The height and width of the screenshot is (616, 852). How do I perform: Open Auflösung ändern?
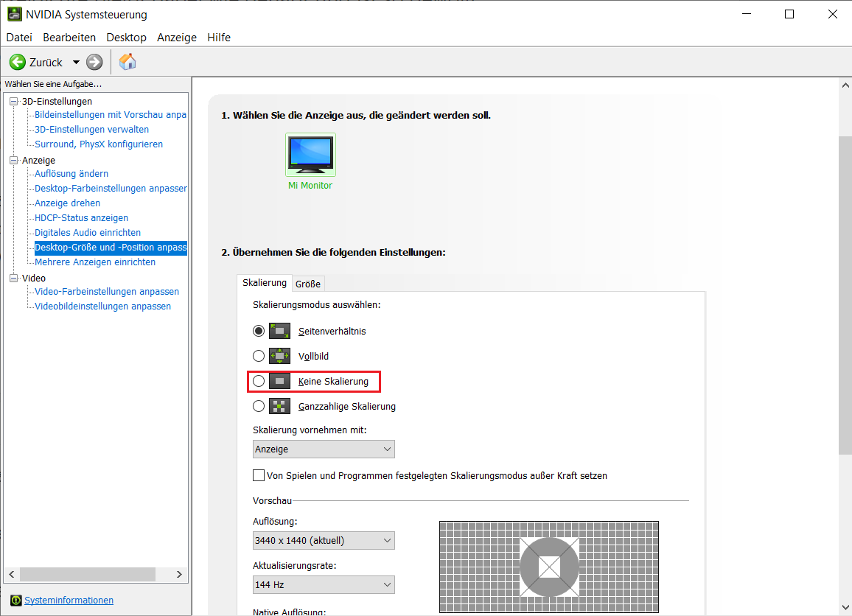click(x=71, y=173)
